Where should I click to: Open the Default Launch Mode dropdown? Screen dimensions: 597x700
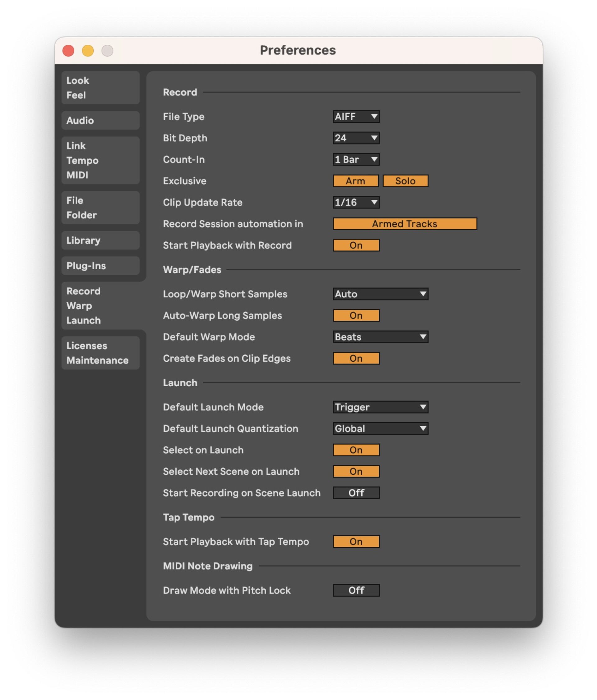[x=380, y=407]
